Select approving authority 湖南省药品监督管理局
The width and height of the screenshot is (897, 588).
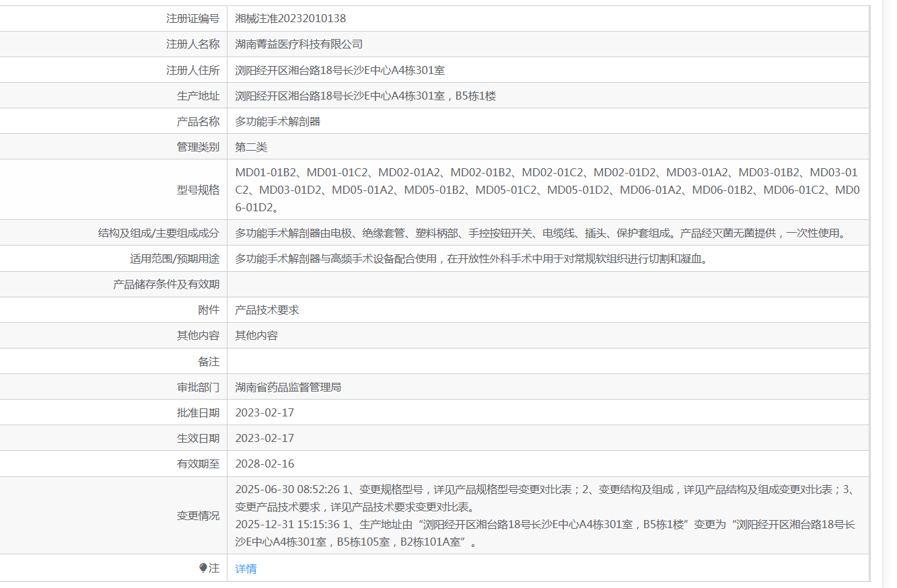pyautogui.click(x=288, y=387)
